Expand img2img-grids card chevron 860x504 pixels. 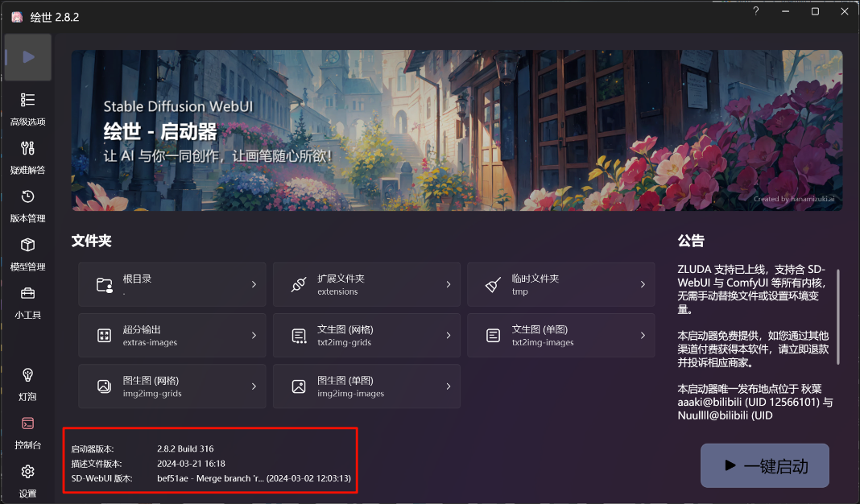(x=254, y=386)
